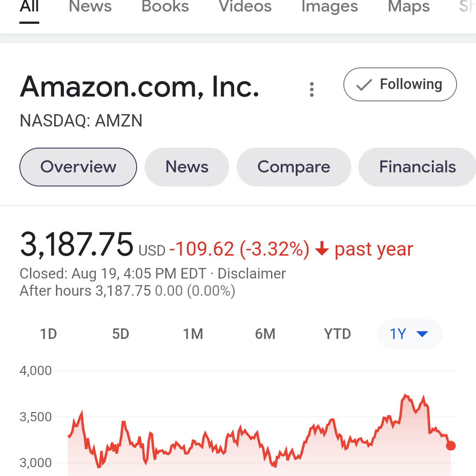Image resolution: width=476 pixels, height=476 pixels.
Task: Toggle off Following for Amazon stock
Action: pyautogui.click(x=399, y=84)
